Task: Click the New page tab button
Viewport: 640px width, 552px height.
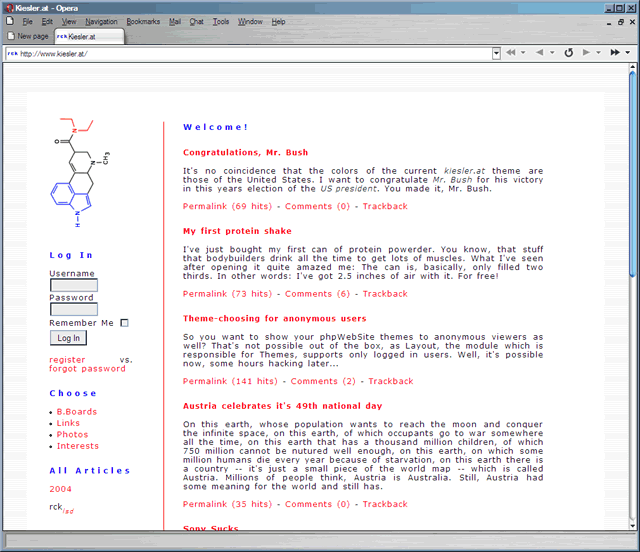Action: 29,36
